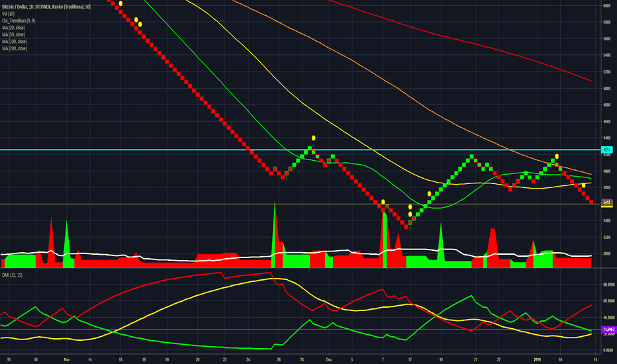The image size is (617, 364).
Task: Select the purple horizontal line in DMI pane
Action: tap(301, 330)
